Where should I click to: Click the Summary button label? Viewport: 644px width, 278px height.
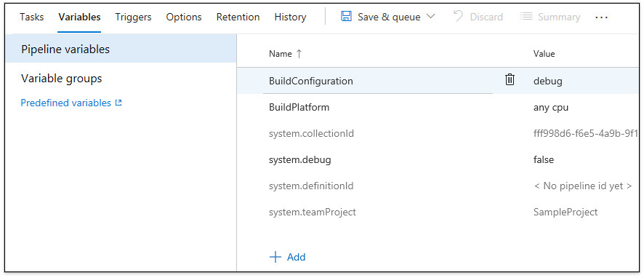pyautogui.click(x=559, y=17)
